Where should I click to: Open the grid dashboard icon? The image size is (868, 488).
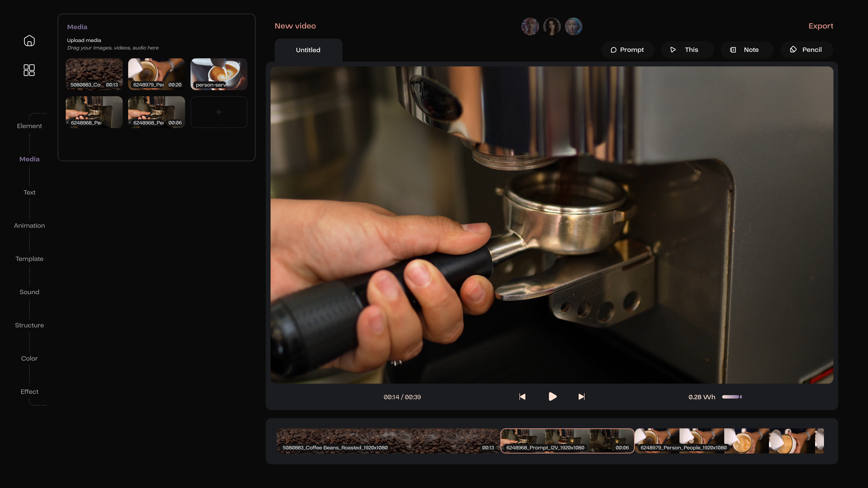tap(29, 70)
